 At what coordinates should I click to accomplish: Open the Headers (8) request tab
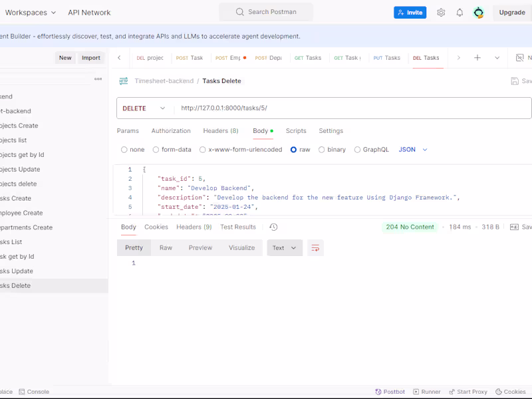221,131
